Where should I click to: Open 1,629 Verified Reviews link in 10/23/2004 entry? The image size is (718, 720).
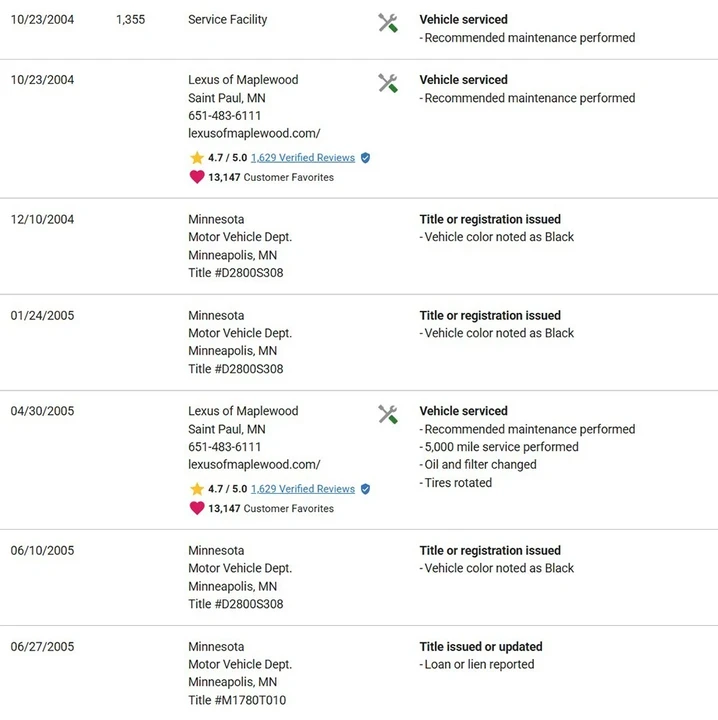tap(303, 158)
